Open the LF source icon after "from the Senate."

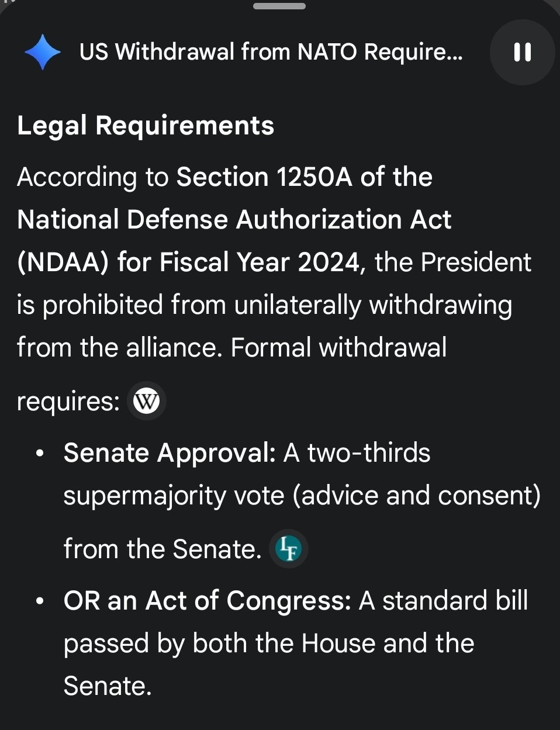pos(288,549)
